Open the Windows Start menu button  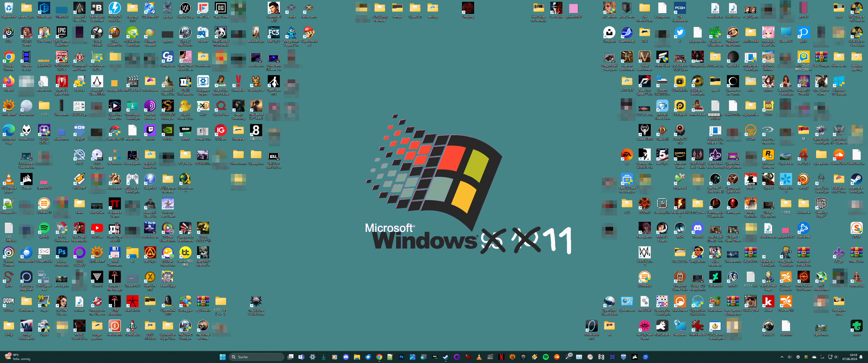click(222, 357)
